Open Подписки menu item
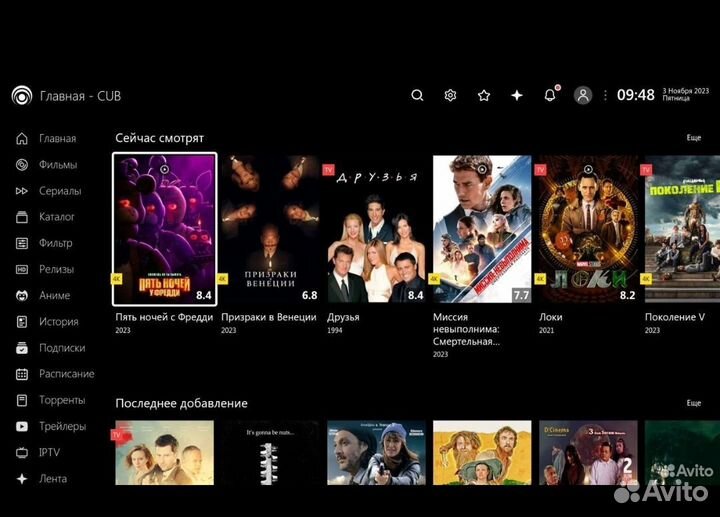 (62, 348)
